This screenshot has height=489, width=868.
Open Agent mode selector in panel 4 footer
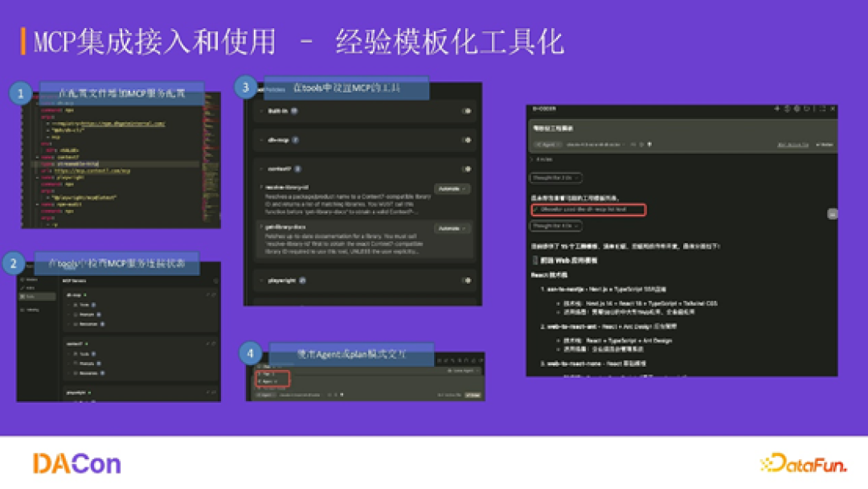click(x=266, y=396)
